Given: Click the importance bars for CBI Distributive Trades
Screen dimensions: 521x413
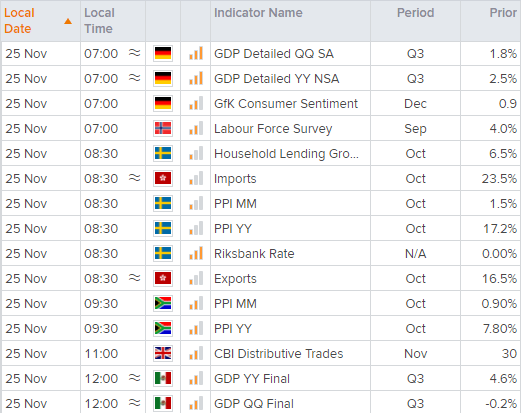Looking at the screenshot, I should pos(196,353).
